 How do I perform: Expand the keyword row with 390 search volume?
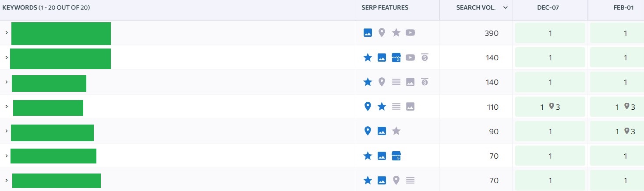6,33
